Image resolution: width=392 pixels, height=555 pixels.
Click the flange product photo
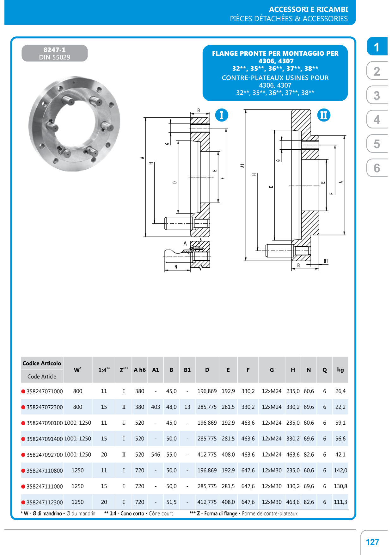(x=74, y=124)
